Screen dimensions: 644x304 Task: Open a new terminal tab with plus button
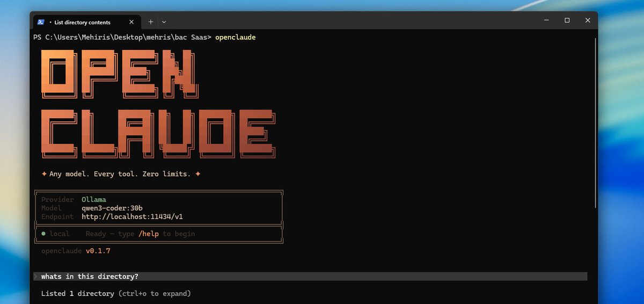151,22
